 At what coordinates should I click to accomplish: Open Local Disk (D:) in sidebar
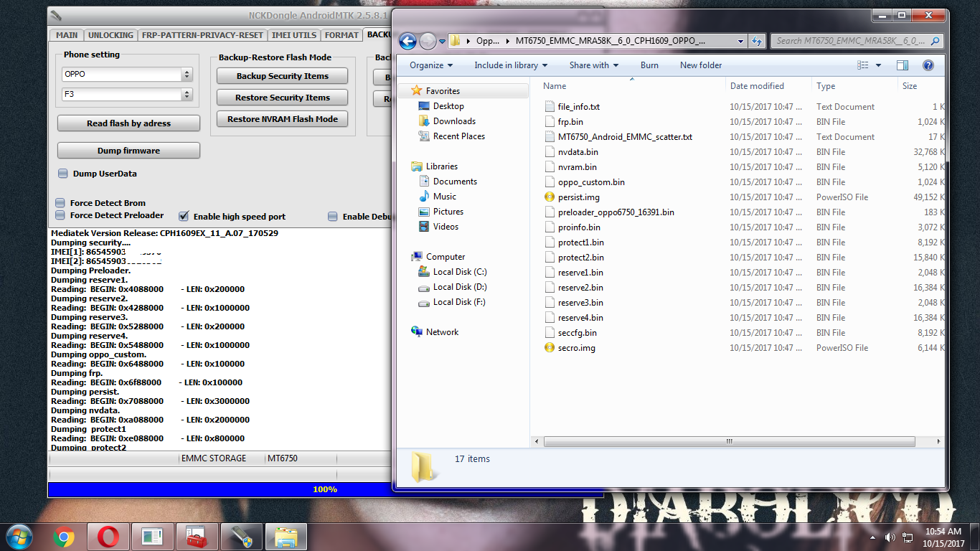(460, 287)
